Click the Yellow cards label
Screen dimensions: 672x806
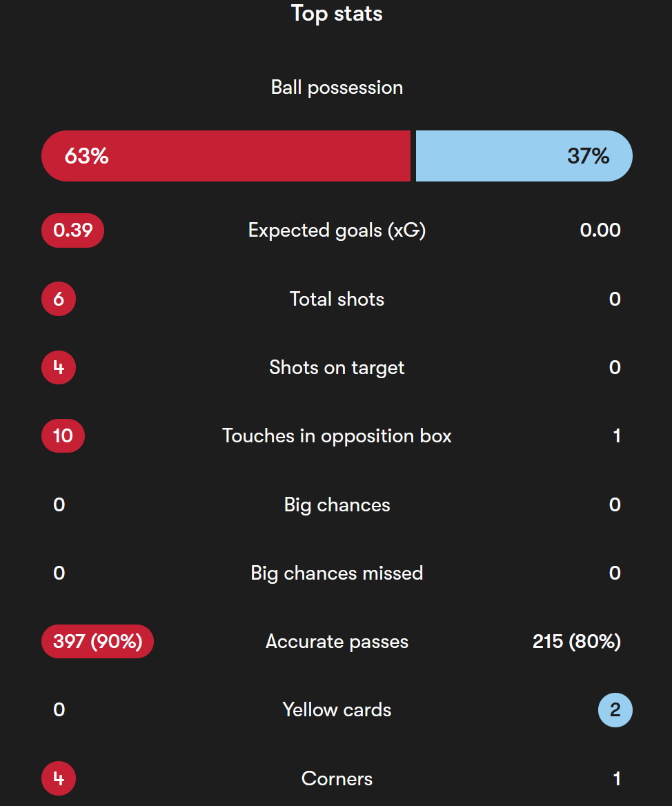337,710
